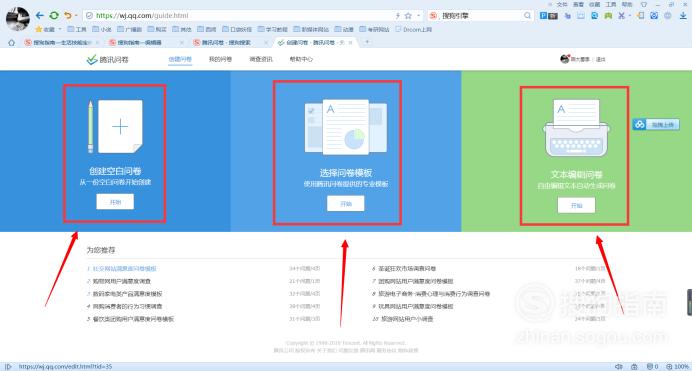This screenshot has height=371, width=692.
Task: Open 旅游网站用户小调查 recommendation
Action: point(406,319)
